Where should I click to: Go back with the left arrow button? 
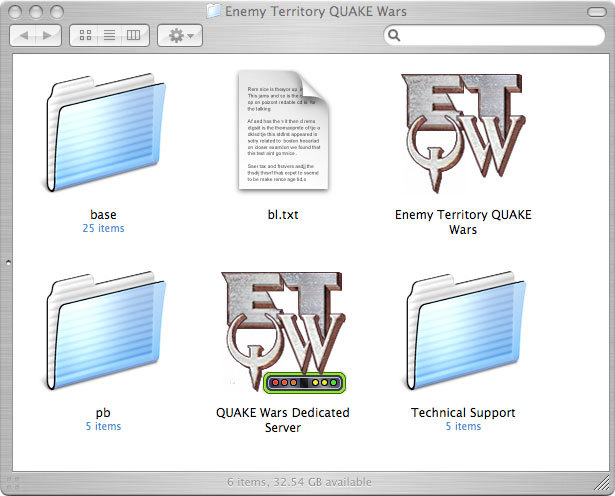click(x=23, y=36)
